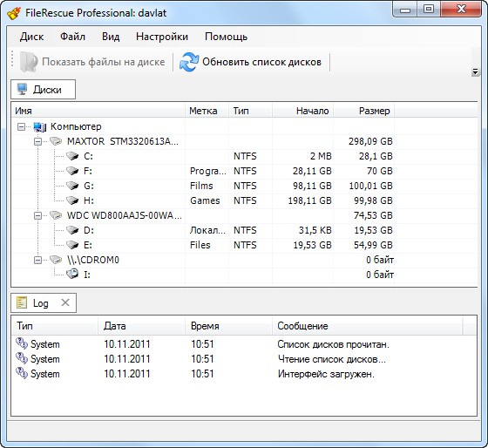Click the E: drive icon
Image resolution: width=488 pixels, height=448 pixels.
(72, 245)
